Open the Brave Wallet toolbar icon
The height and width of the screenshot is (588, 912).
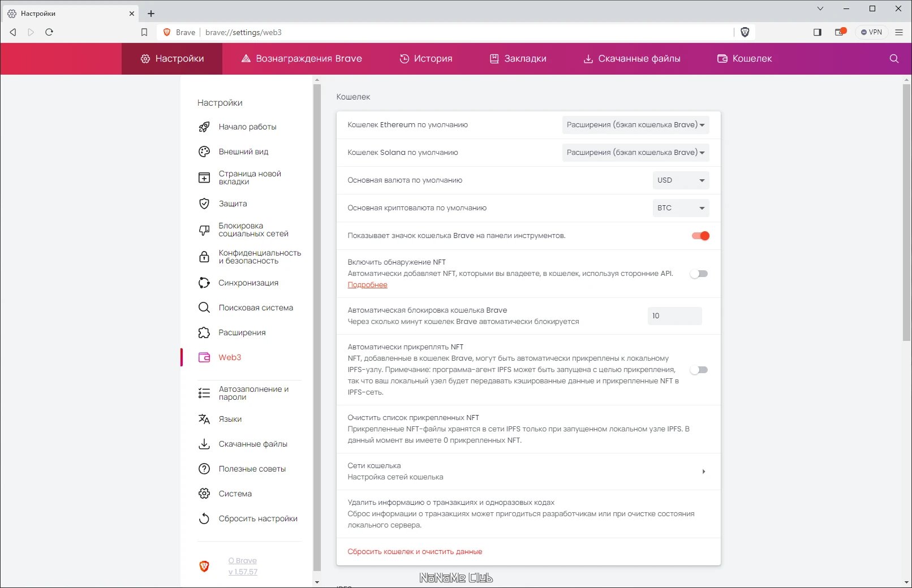(840, 32)
